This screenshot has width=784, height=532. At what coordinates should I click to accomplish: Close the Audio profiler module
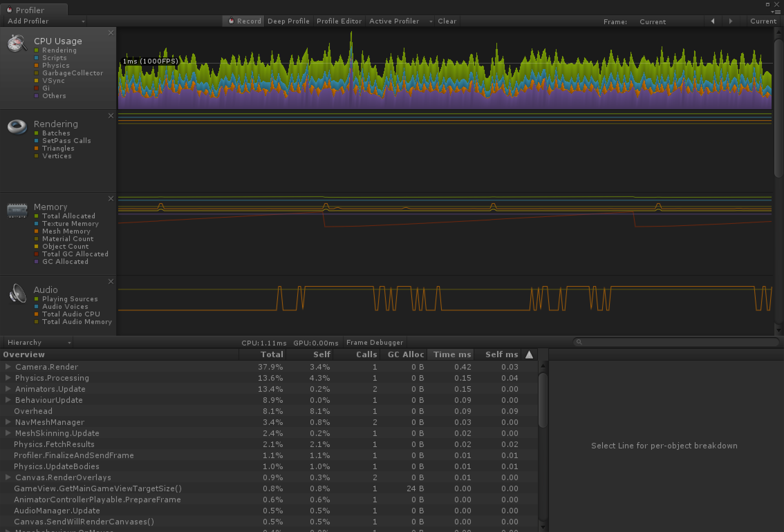111,282
